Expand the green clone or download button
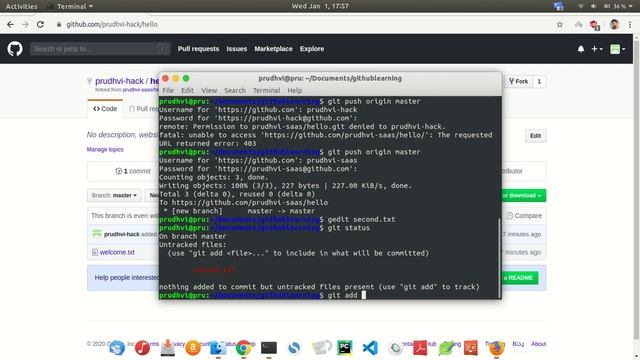 click(x=524, y=196)
